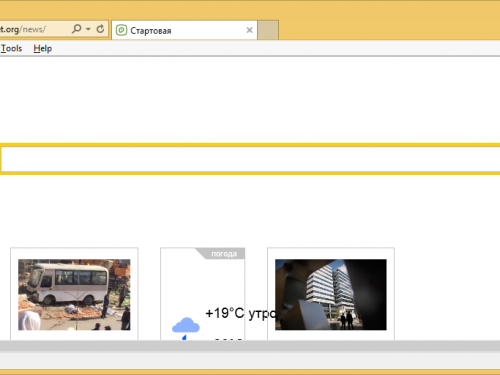Viewport: 500px width, 375px height.
Task: Open the Tools menu
Action: (11, 48)
